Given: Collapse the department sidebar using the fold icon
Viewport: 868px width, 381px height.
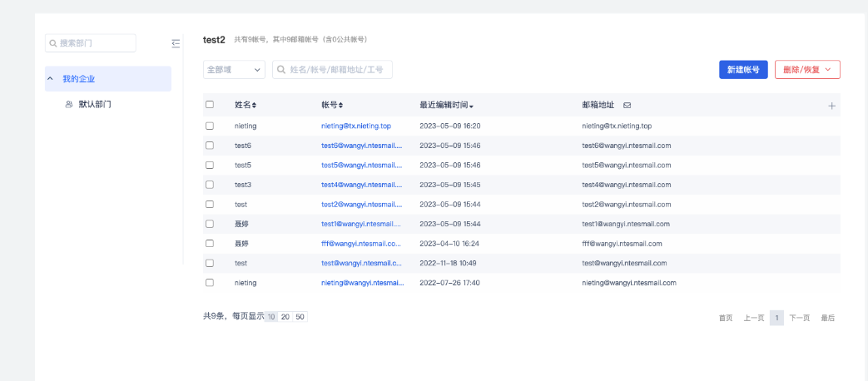Looking at the screenshot, I should (x=176, y=43).
